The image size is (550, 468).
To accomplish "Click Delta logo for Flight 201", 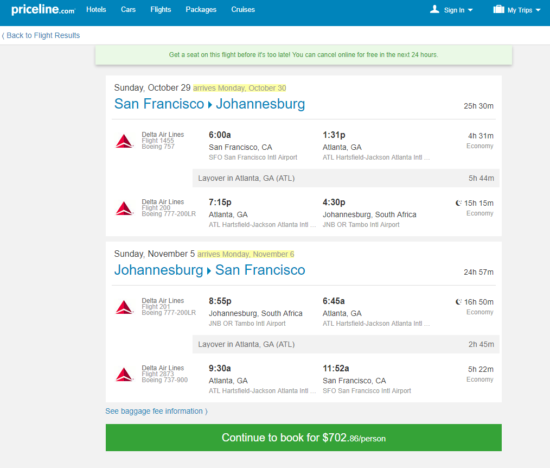I will pos(124,307).
